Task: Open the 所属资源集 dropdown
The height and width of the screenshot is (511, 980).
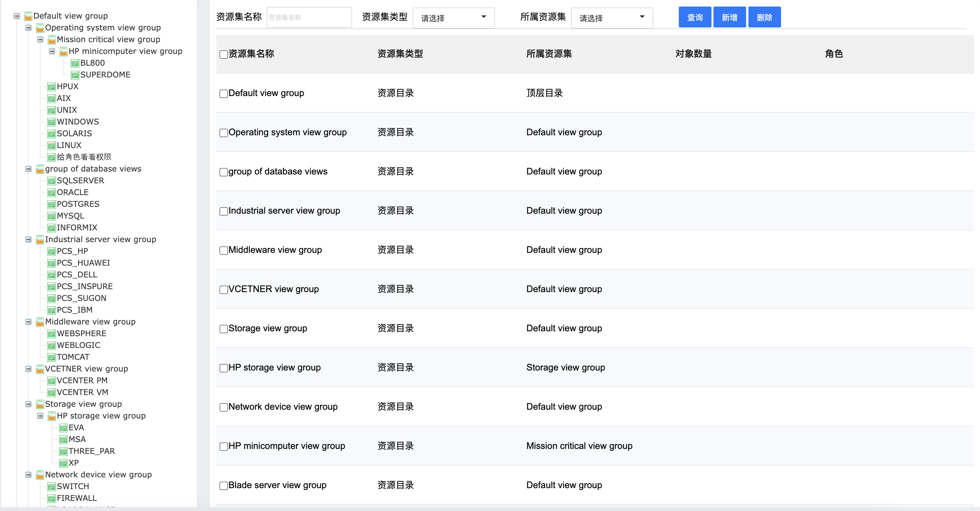Action: (x=612, y=18)
